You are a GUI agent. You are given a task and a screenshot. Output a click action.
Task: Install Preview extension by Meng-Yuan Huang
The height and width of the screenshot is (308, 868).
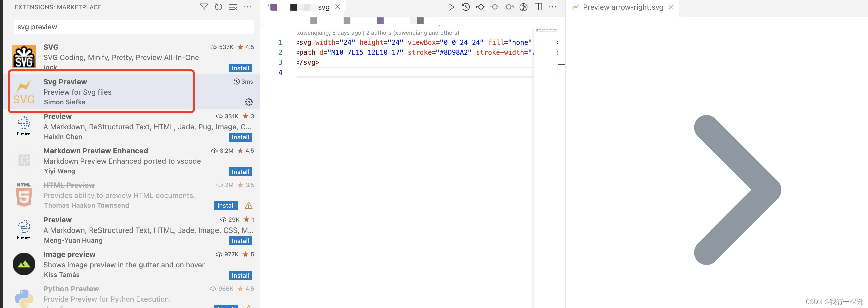tap(240, 241)
